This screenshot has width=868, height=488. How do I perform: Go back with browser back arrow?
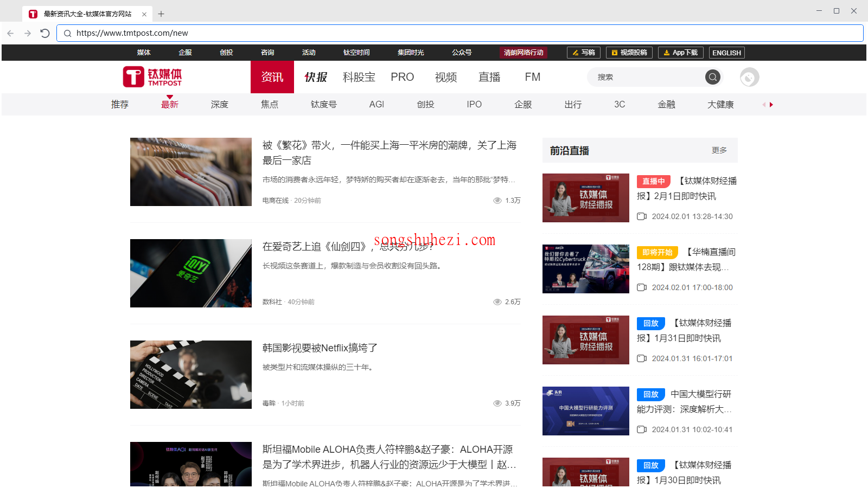coord(10,33)
